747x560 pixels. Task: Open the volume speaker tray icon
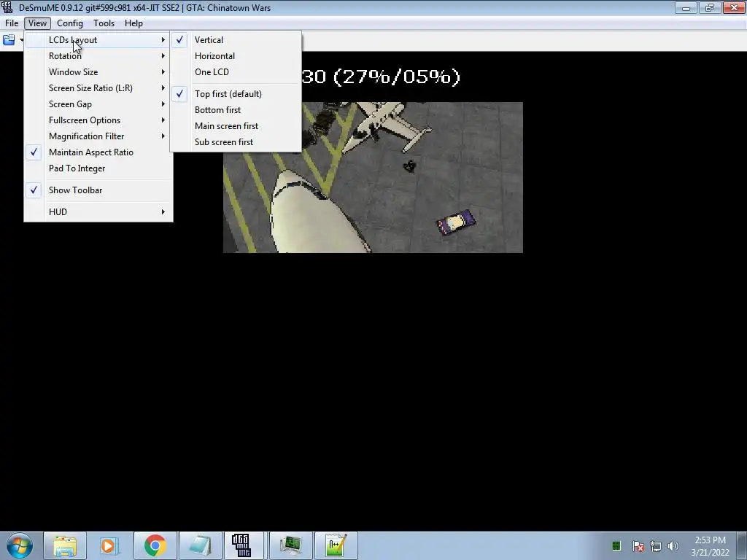(x=673, y=546)
